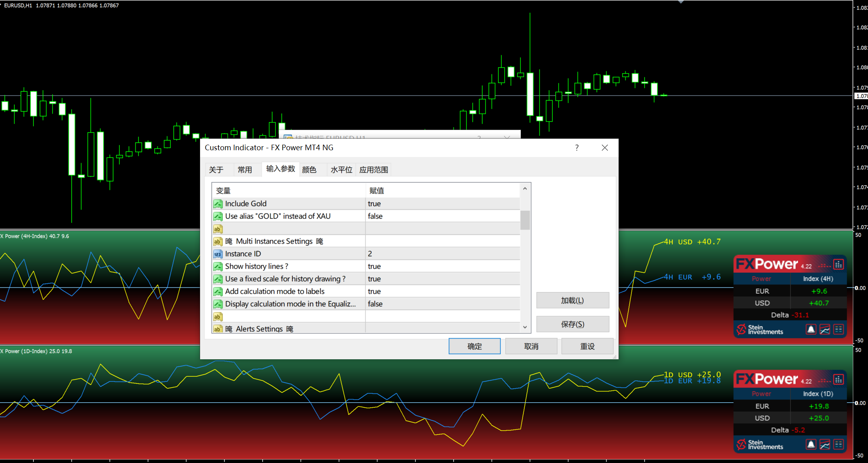
Task: Click the 加载(L) button
Action: 572,300
